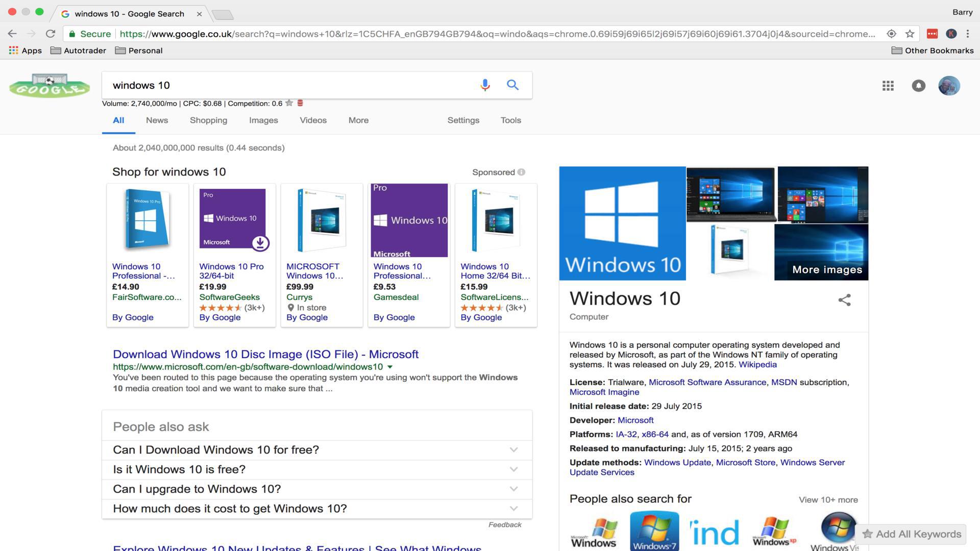
Task: Open the Personal bookmarks folder
Action: tap(139, 51)
